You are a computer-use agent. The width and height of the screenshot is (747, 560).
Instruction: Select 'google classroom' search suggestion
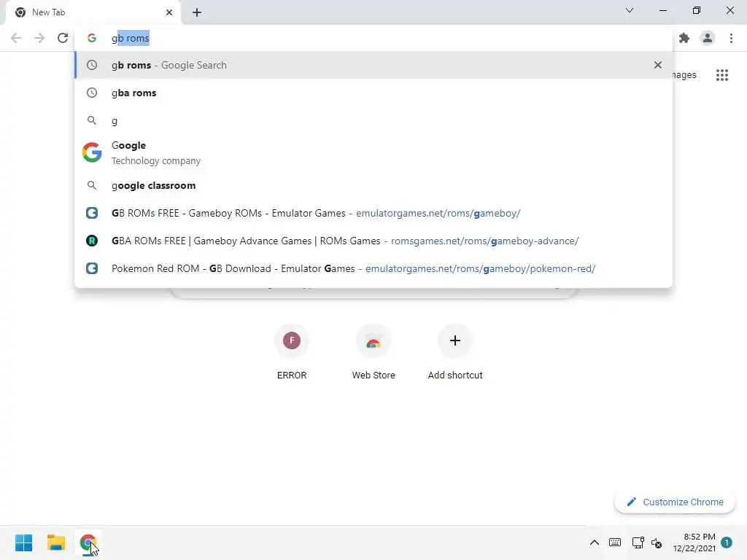pos(373,186)
